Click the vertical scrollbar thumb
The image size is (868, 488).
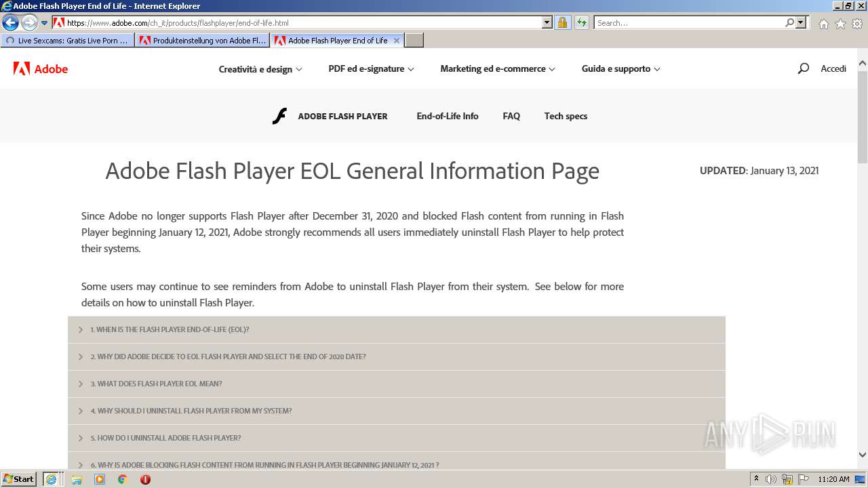(x=863, y=117)
